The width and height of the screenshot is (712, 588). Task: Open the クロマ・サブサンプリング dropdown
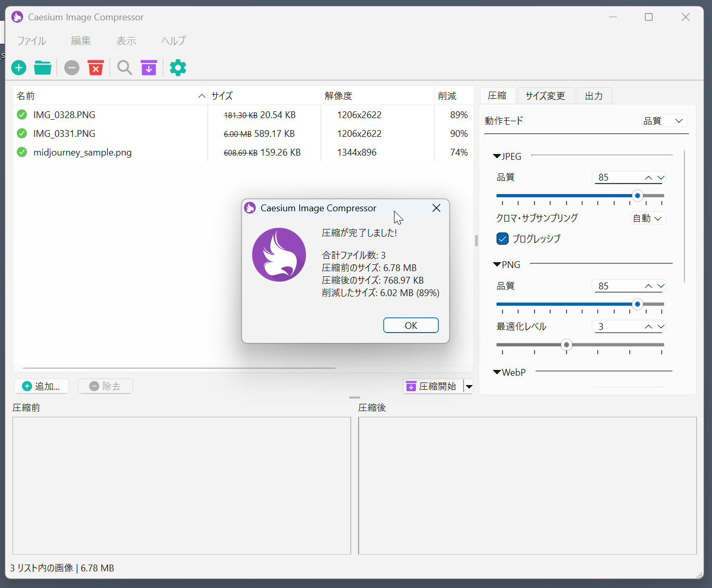tap(648, 218)
